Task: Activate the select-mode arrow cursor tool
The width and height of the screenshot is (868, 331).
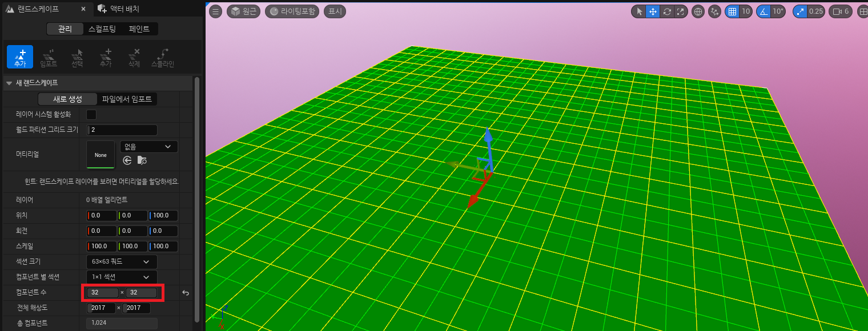Action: coord(639,11)
